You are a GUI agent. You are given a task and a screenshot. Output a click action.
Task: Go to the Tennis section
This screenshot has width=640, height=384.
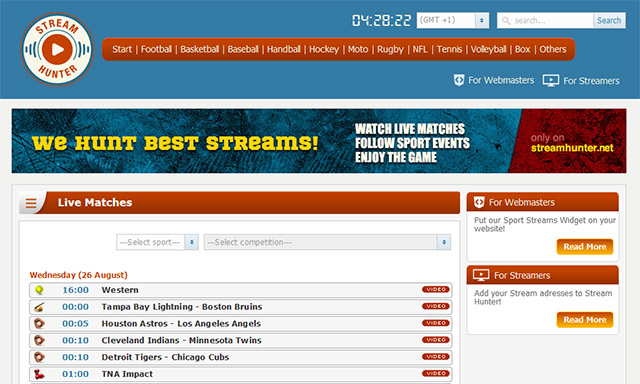coord(449,49)
